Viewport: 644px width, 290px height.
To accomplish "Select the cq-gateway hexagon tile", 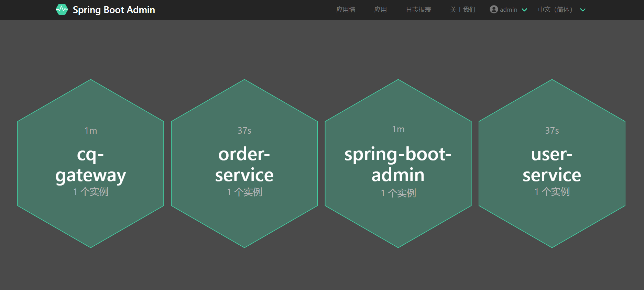I will click(x=91, y=164).
